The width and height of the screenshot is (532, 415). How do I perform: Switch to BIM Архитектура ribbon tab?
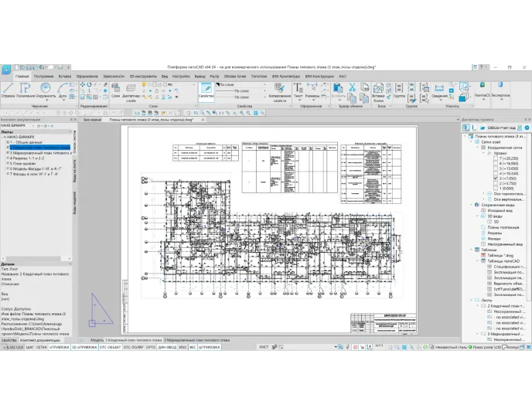pos(285,77)
